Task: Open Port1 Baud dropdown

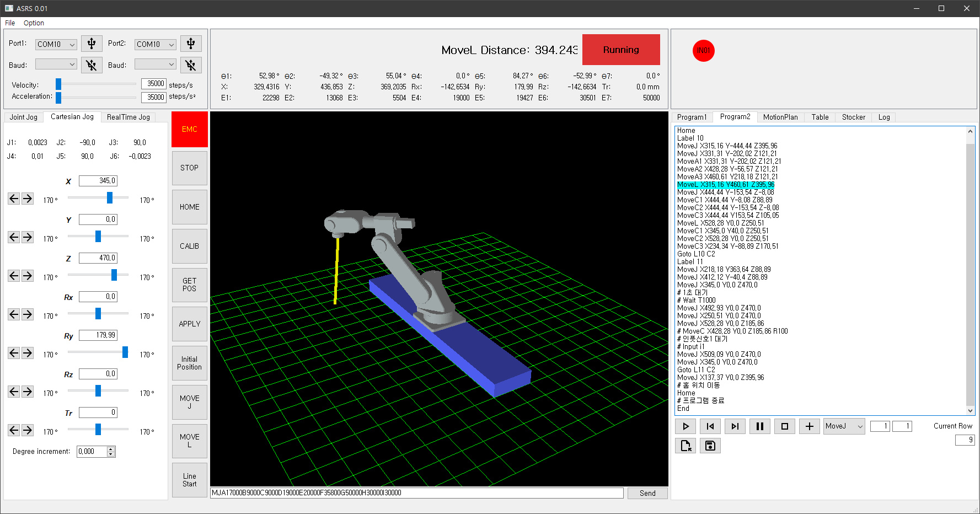Action: pos(56,65)
